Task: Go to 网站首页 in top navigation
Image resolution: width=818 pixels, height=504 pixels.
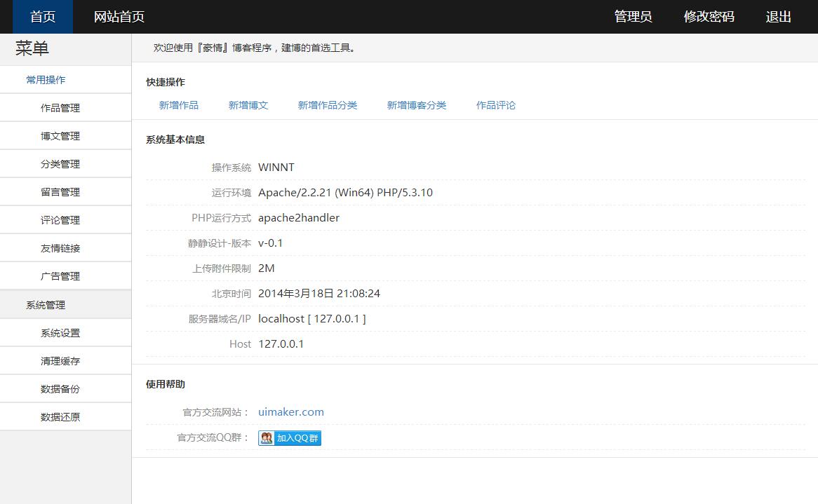Action: pyautogui.click(x=119, y=17)
